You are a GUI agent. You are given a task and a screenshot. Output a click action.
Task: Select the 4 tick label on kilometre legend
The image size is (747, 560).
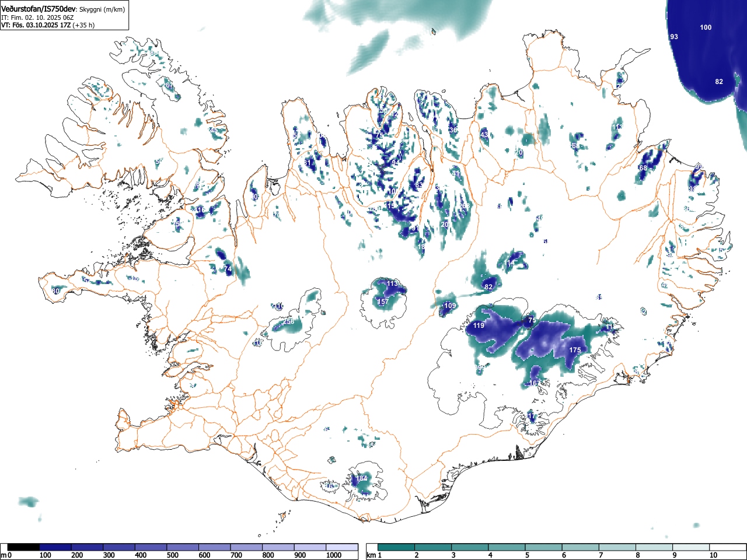[490, 555]
